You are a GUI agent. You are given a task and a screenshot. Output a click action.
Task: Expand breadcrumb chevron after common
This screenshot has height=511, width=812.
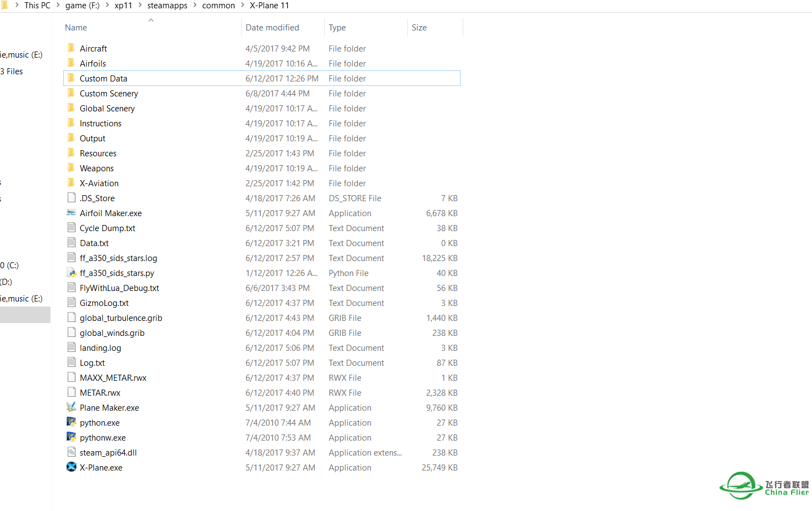242,5
